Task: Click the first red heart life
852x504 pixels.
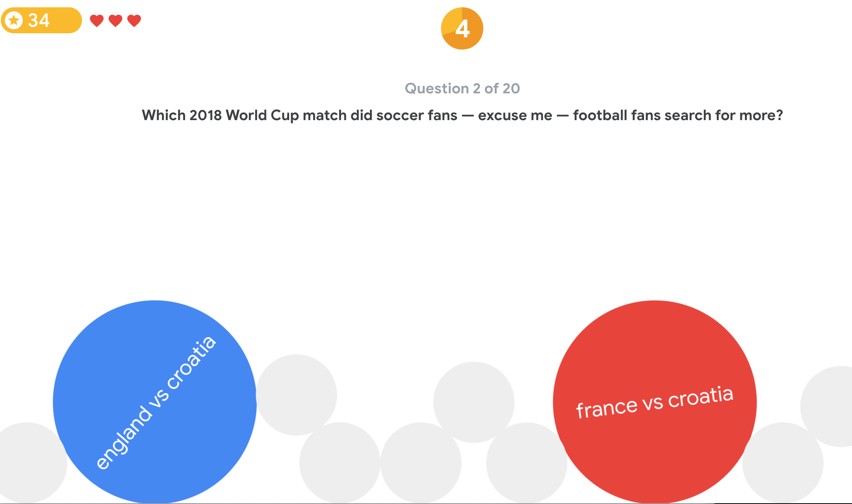Action: (x=97, y=21)
